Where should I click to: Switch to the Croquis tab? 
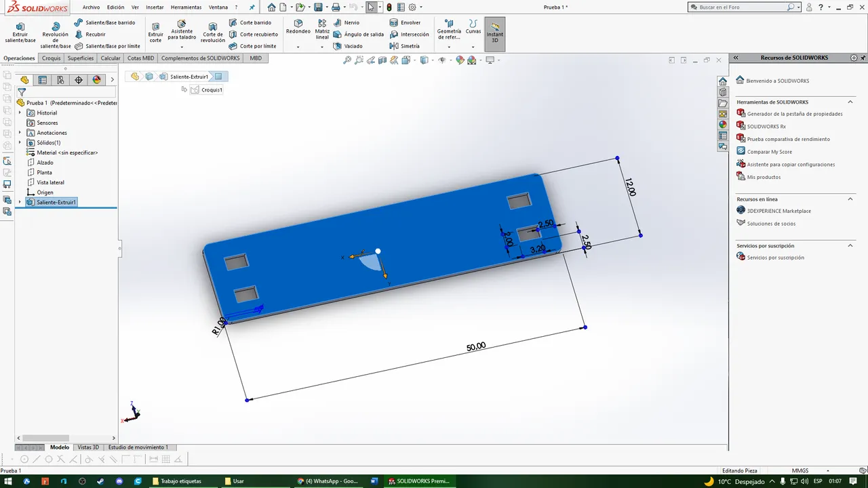click(x=51, y=58)
